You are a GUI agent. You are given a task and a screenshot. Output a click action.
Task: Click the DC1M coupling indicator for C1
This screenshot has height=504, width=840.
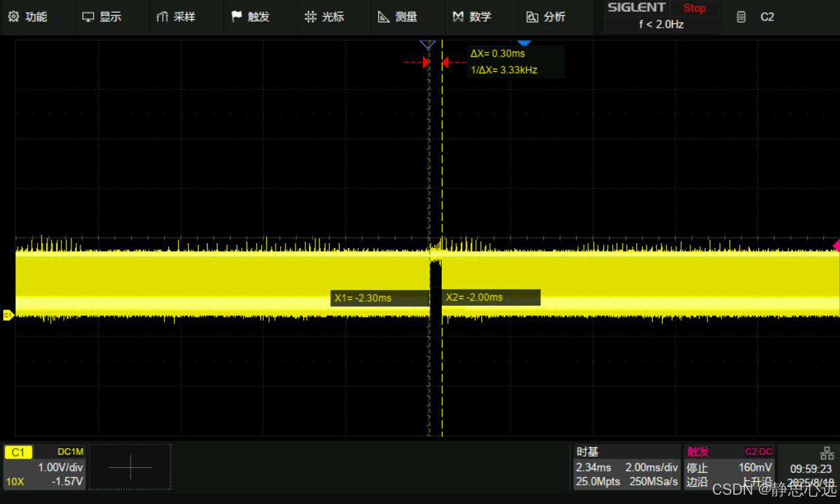[x=71, y=452]
